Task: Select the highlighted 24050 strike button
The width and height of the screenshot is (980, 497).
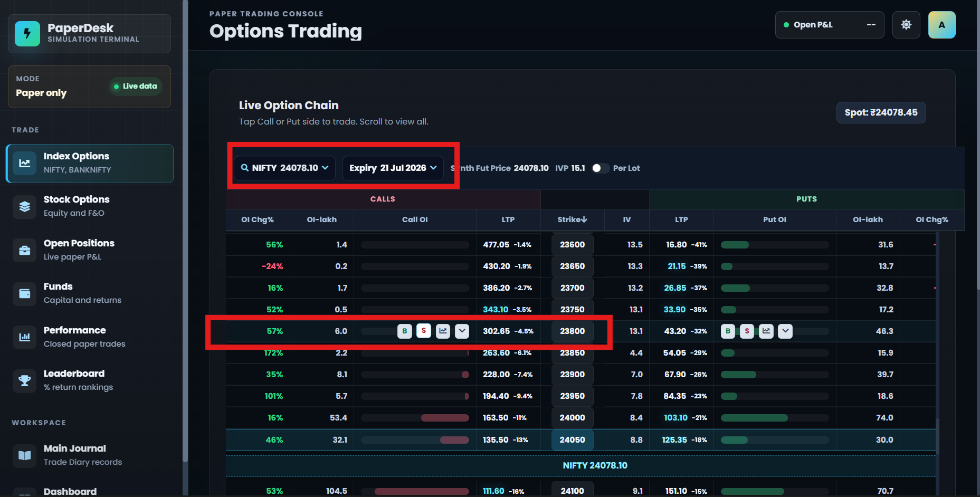Action: pos(573,440)
